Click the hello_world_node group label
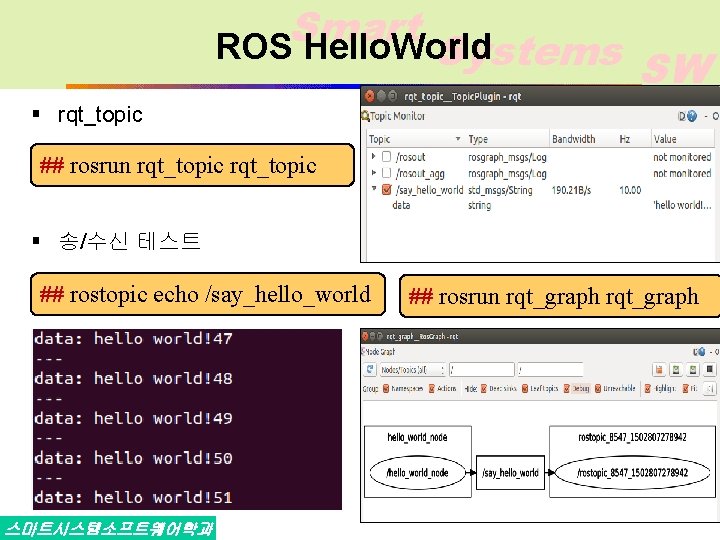 417,437
